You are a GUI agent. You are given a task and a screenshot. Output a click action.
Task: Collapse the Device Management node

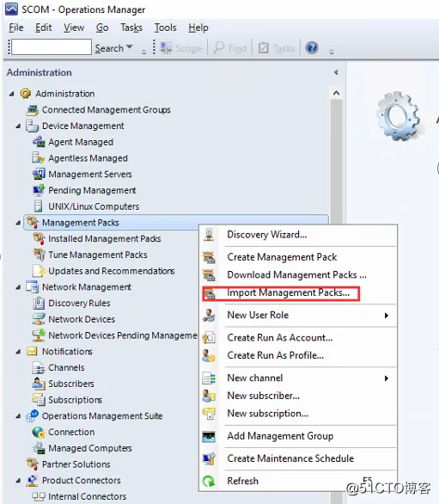click(x=18, y=126)
